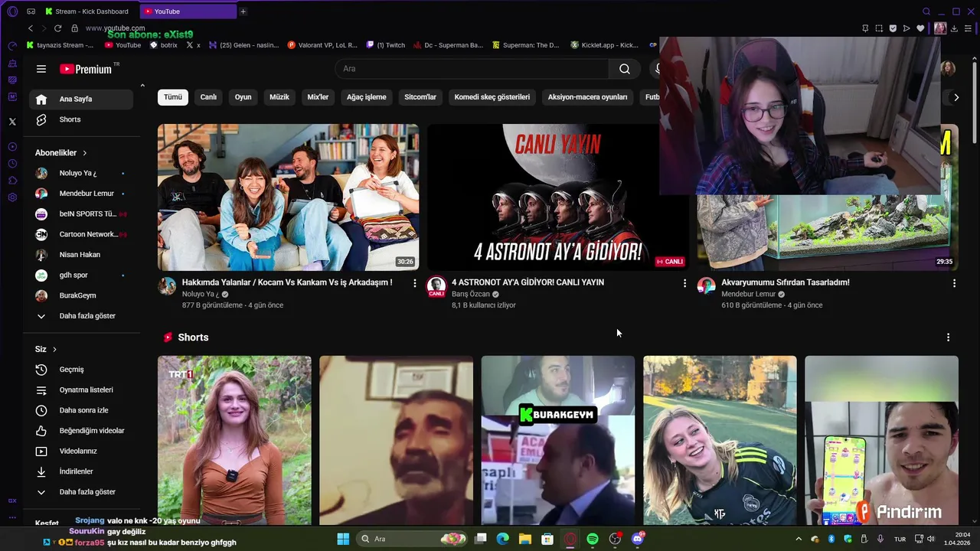Select the Sitcom'lar filter chip
The image size is (980, 551).
pos(420,97)
